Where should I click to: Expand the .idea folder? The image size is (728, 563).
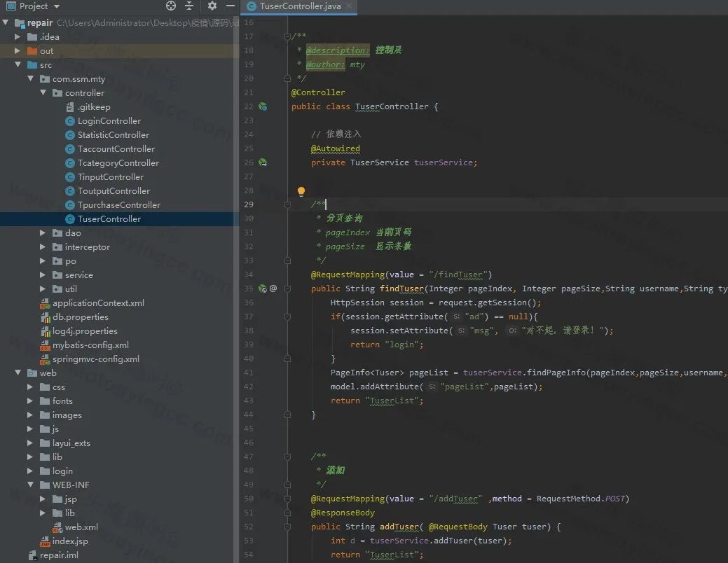pyautogui.click(x=18, y=36)
